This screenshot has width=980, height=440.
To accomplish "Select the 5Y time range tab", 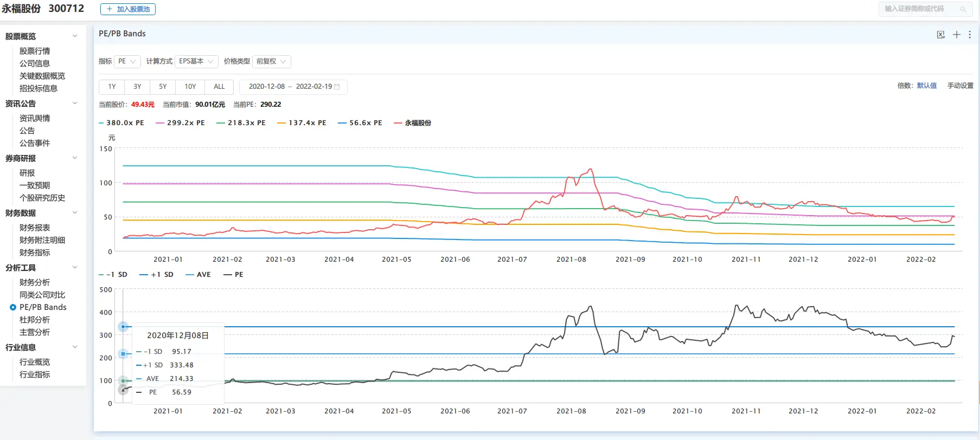I will pyautogui.click(x=163, y=87).
